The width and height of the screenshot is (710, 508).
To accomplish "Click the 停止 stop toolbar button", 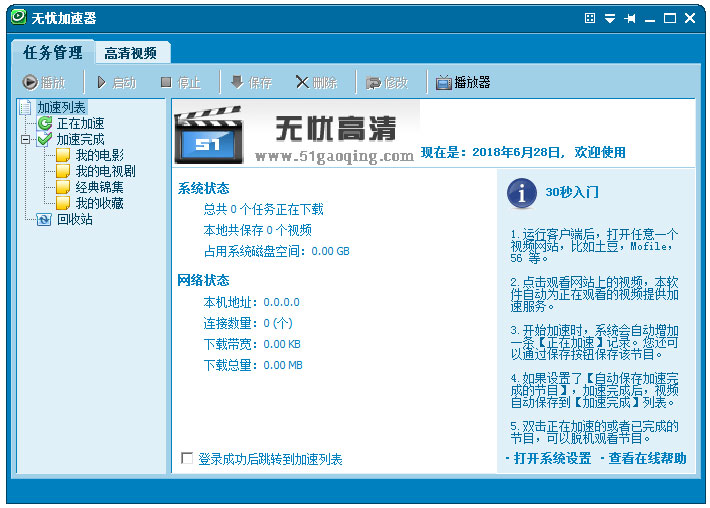I will (181, 82).
